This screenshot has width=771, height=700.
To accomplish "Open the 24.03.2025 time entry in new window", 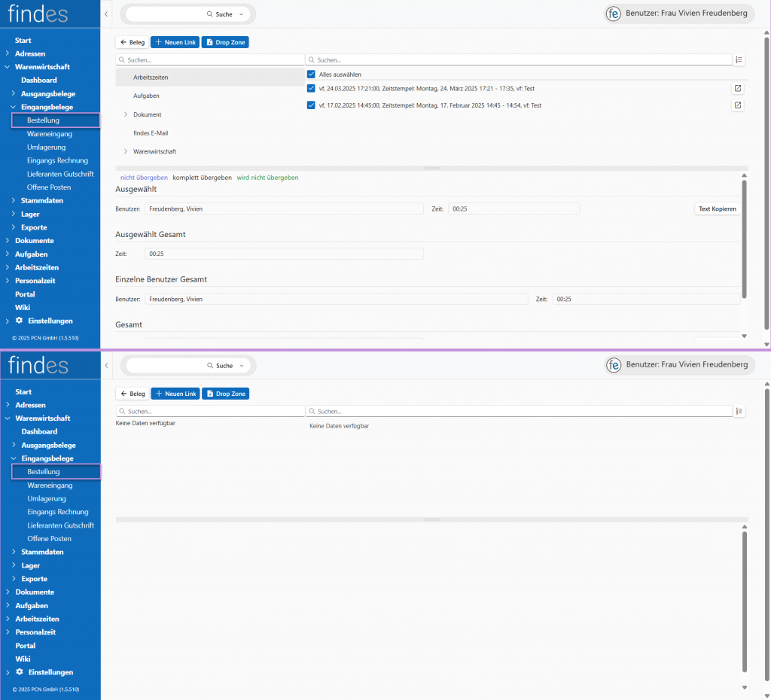I will (x=738, y=88).
